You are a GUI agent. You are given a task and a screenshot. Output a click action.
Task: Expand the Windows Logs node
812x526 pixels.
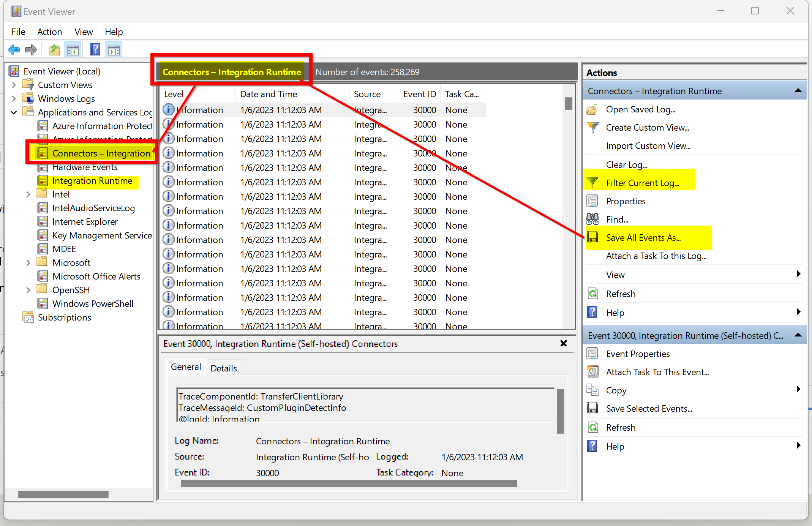(14, 98)
